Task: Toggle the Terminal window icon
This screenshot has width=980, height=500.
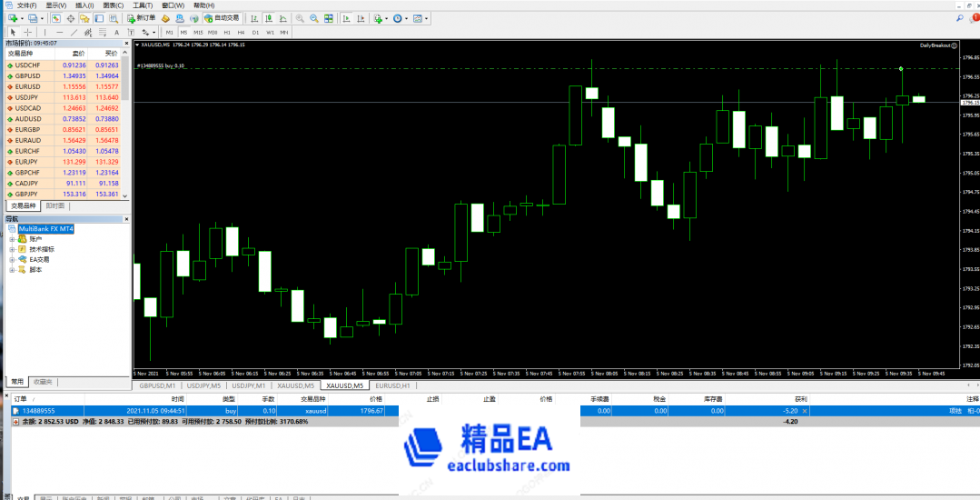Action: point(99,18)
